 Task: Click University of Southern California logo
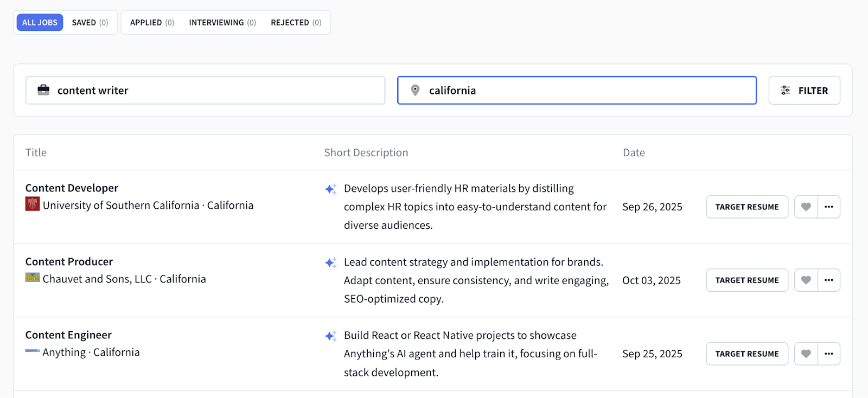pyautogui.click(x=33, y=204)
